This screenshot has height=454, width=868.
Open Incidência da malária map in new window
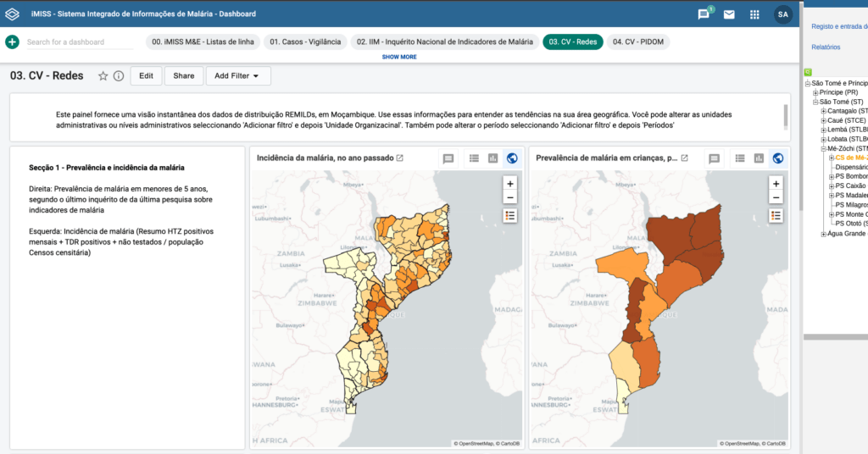(400, 158)
